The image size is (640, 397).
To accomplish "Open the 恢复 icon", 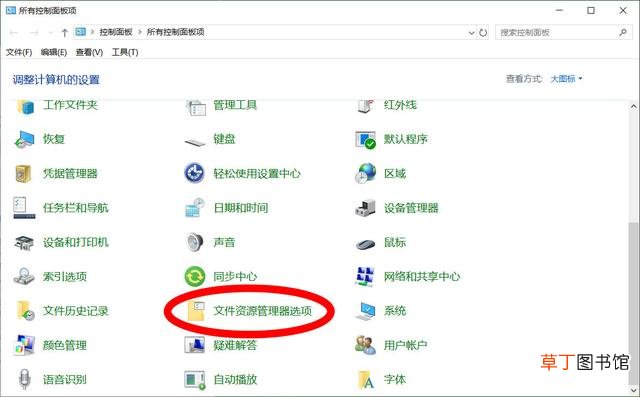I will click(24, 140).
